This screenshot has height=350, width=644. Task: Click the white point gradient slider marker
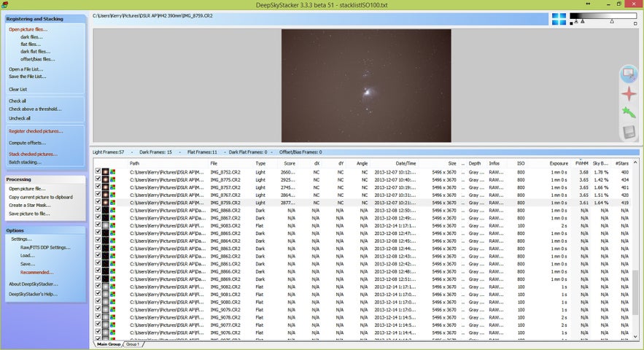coord(612,21)
